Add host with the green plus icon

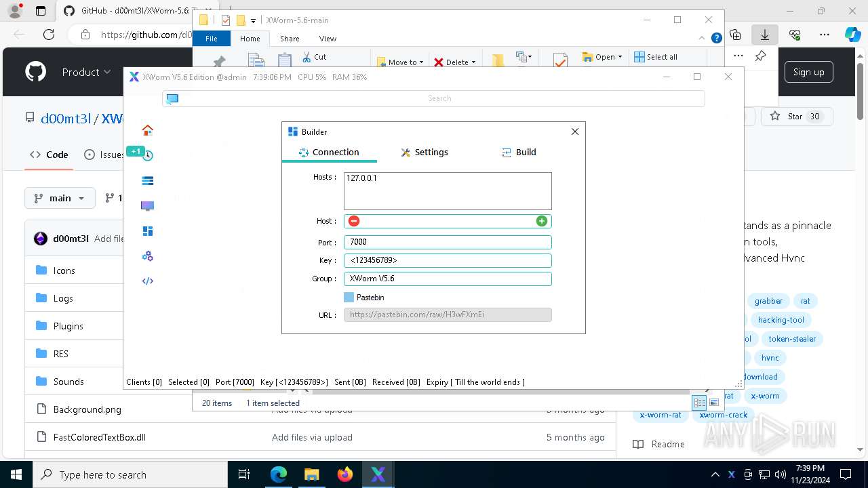541,221
